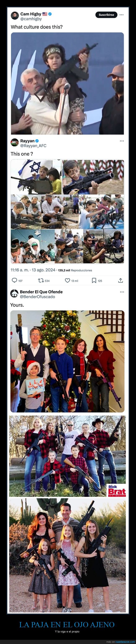Click Bender El Que Ofende's avatar
Screen dimensions: 136x644
coord(14,294)
